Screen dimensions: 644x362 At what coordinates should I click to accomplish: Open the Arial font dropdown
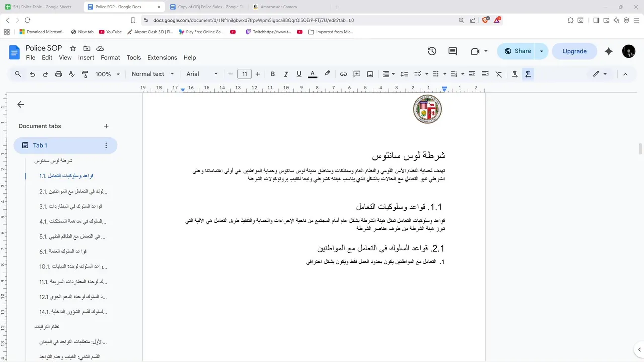click(202, 74)
